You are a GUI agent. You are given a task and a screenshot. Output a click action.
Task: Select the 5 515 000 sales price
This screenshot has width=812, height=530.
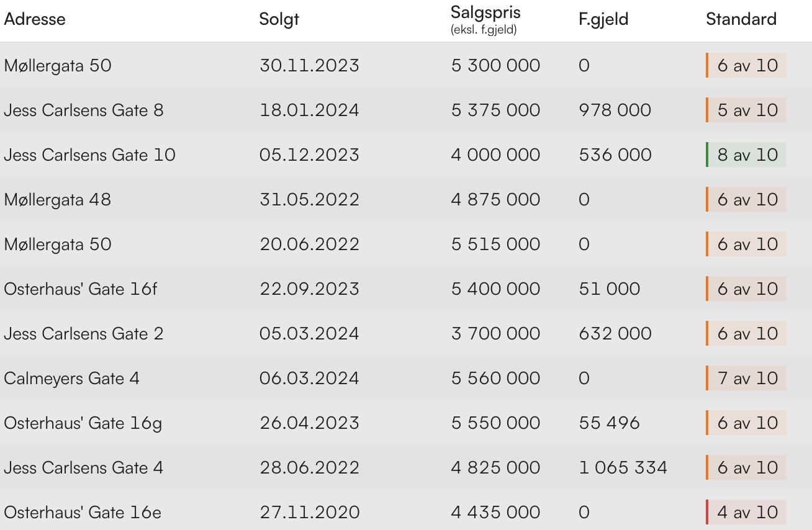(x=495, y=245)
